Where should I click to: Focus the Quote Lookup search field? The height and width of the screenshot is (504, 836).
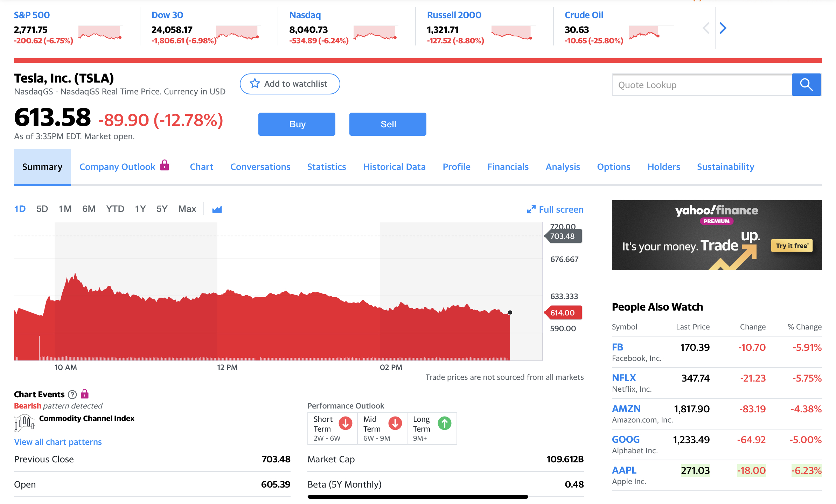click(702, 85)
